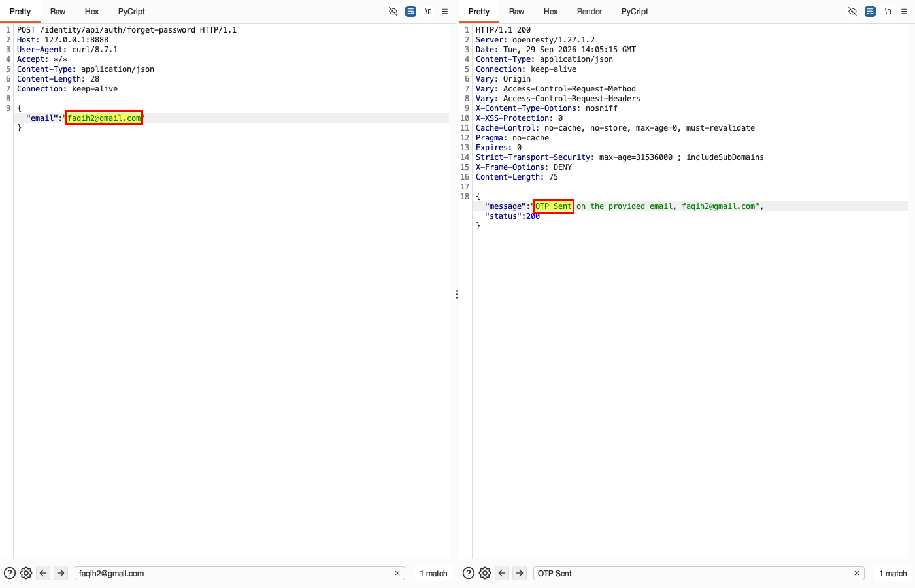
Task: Toggle word wrap icon in request panel
Action: coord(410,12)
